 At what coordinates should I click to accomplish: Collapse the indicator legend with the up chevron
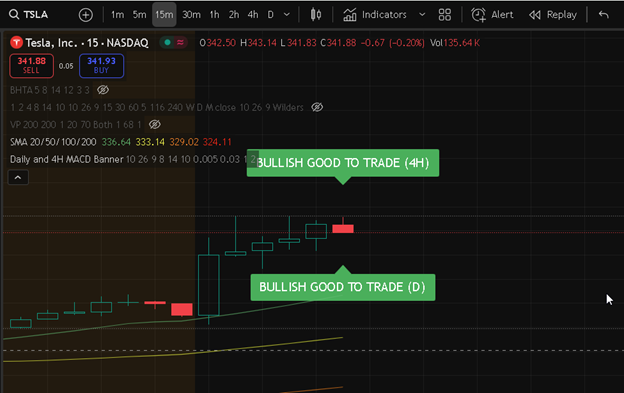coord(18,177)
